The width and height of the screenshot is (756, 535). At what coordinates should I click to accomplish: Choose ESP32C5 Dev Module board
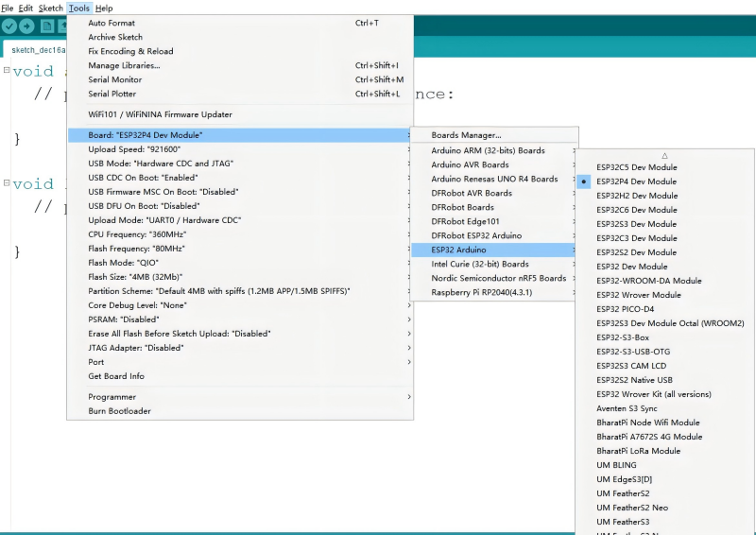636,167
